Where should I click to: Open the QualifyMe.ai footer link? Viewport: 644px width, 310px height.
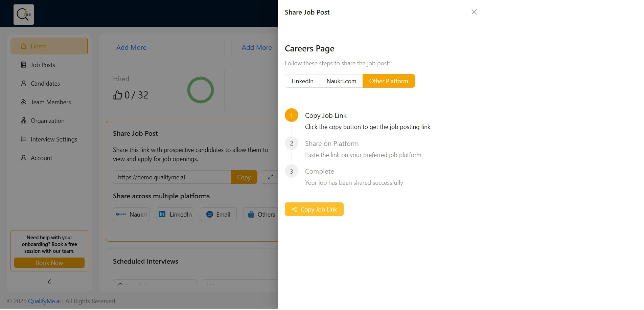[44, 301]
